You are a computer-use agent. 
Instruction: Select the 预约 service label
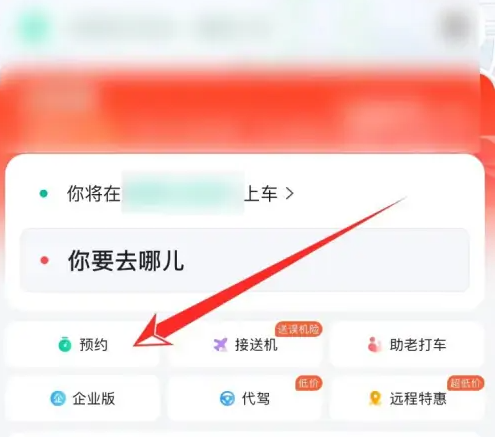click(93, 345)
